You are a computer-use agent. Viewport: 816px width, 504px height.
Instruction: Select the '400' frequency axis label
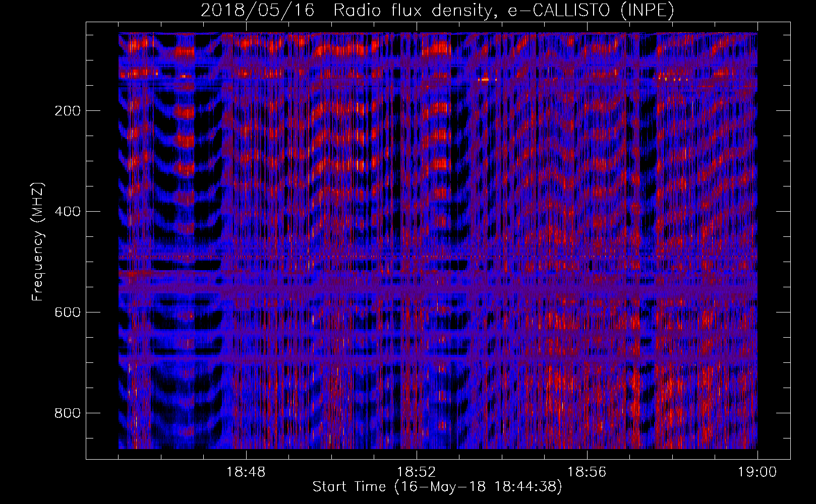point(67,212)
